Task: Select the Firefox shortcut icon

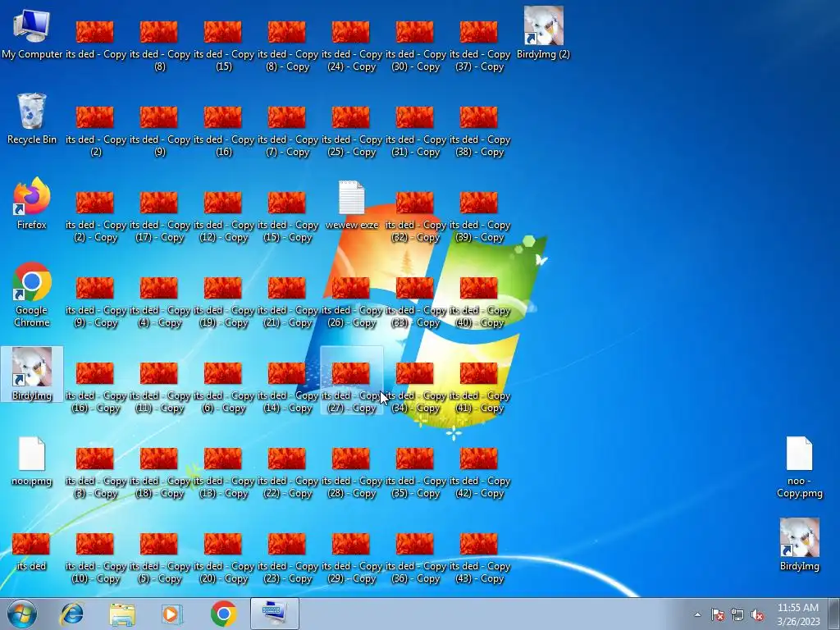Action: pyautogui.click(x=32, y=203)
